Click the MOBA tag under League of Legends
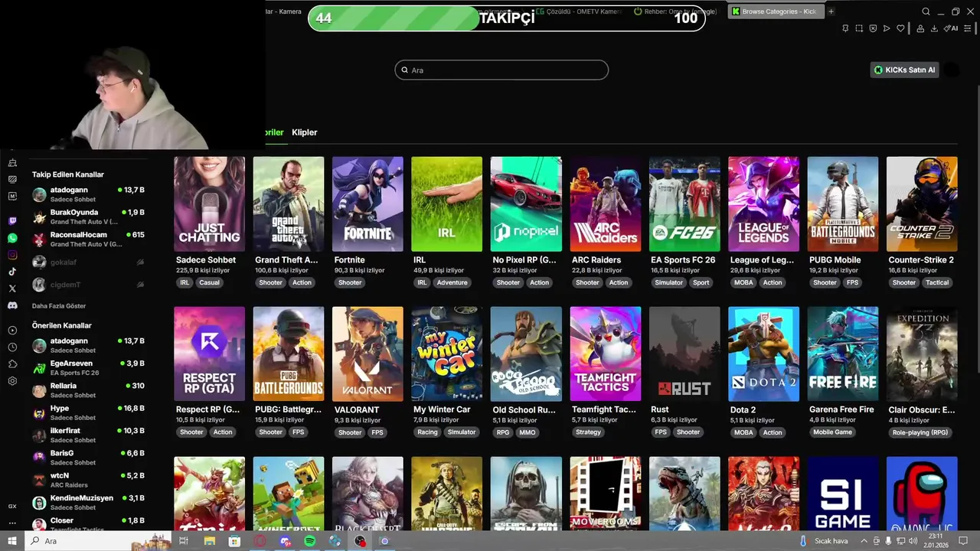 tap(743, 282)
